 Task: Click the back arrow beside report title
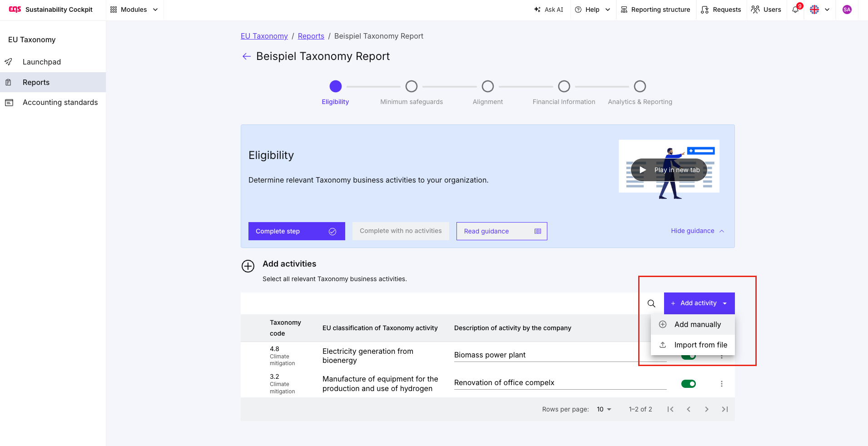point(247,56)
